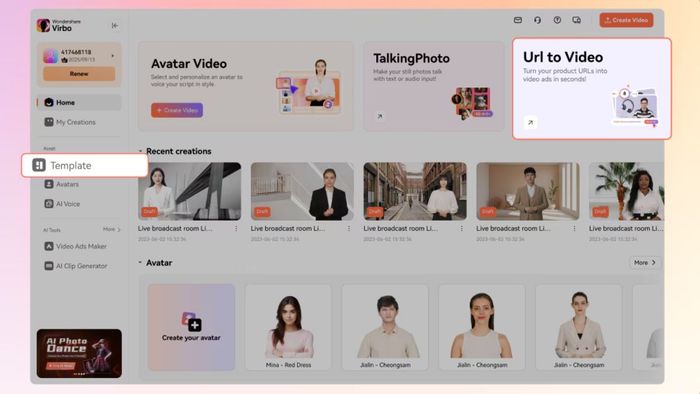The height and width of the screenshot is (394, 700).
Task: Open options menu of fourth recent creation
Action: tap(575, 228)
